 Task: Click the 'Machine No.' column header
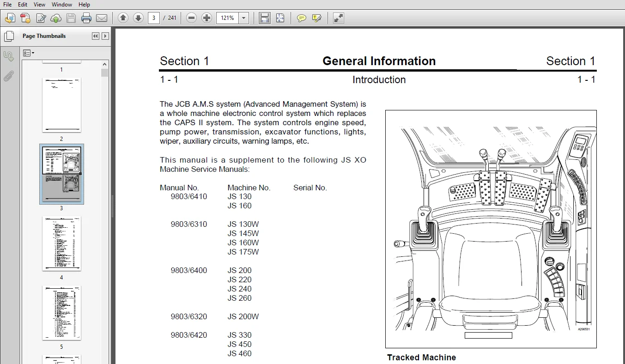(x=249, y=188)
